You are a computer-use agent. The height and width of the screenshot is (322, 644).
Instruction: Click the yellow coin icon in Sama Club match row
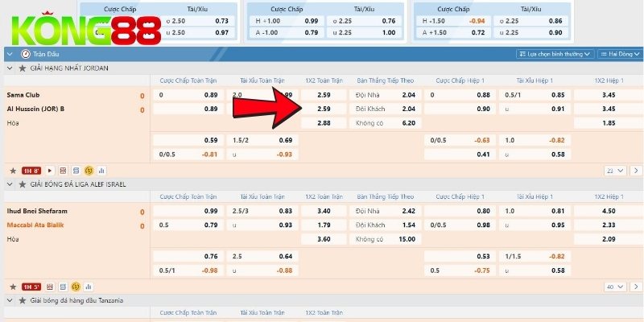[89, 171]
